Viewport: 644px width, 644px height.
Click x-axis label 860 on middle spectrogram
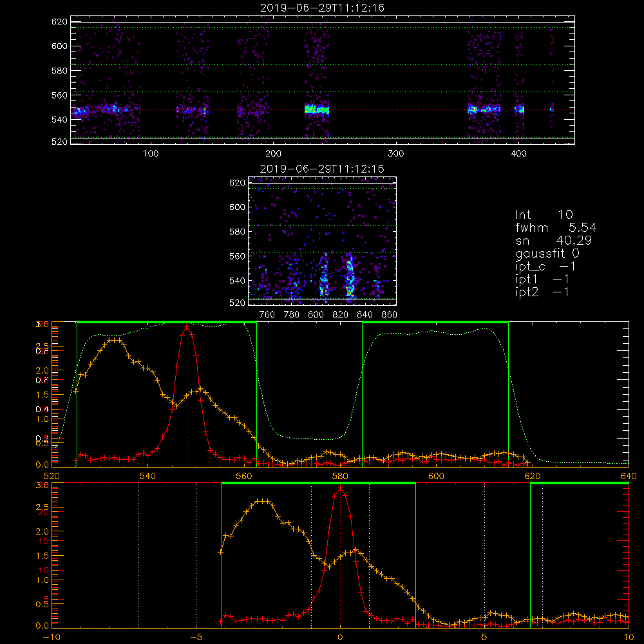tap(389, 315)
